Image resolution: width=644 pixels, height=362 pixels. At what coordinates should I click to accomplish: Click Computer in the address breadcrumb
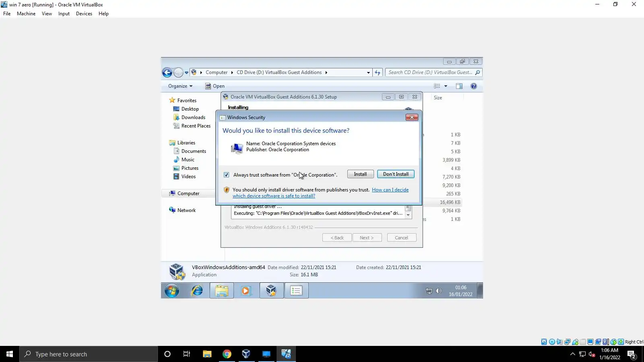click(217, 72)
